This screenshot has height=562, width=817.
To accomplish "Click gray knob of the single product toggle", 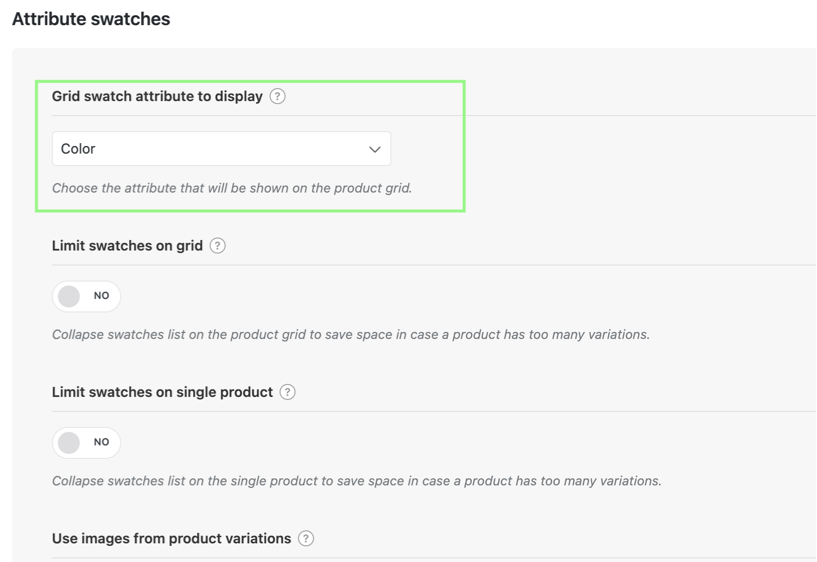I will point(69,443).
